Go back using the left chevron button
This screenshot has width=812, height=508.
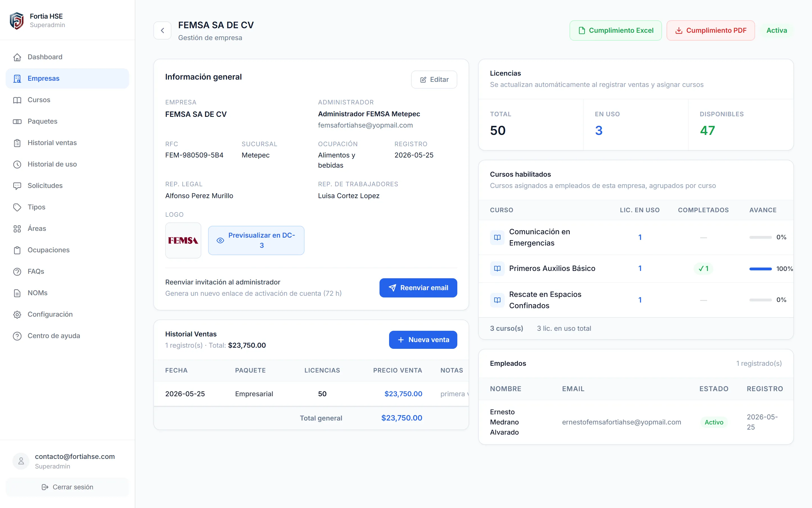(x=162, y=30)
